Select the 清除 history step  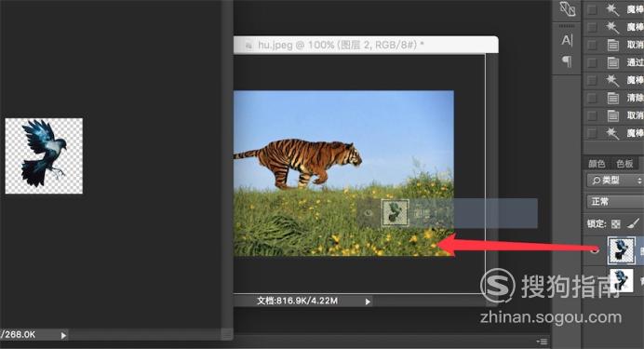(635, 98)
